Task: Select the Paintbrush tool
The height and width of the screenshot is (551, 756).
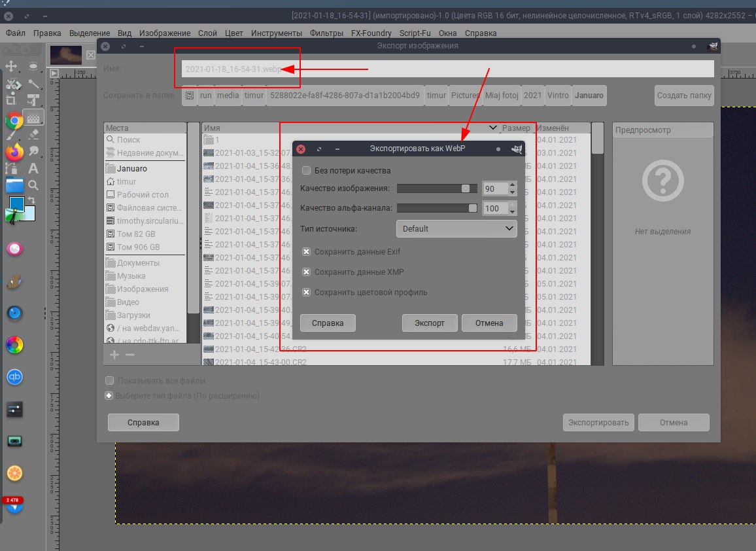Action: [x=10, y=135]
